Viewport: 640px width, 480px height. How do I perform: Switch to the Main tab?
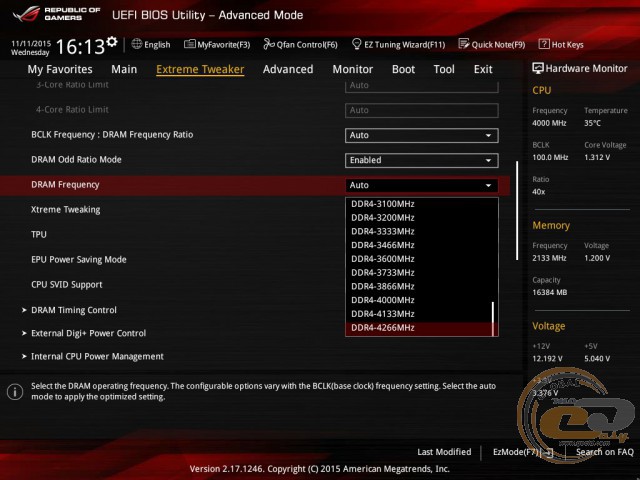coord(124,69)
